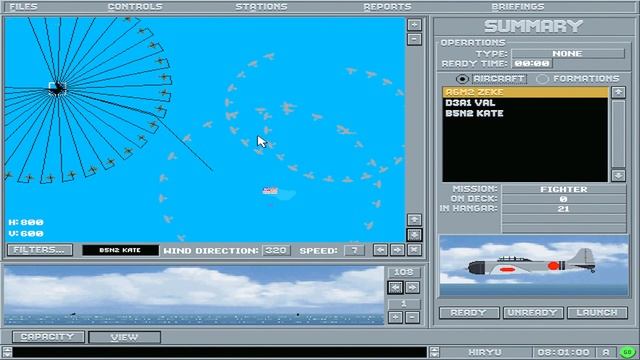The height and width of the screenshot is (360, 640).
Task: Click the aircraft list scrollbar track
Action: tap(618, 134)
